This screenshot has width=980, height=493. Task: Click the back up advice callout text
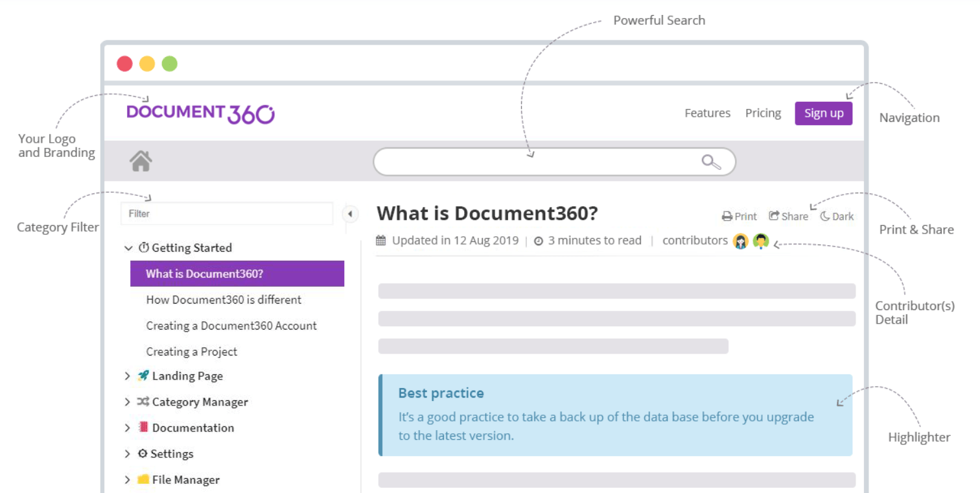606,426
